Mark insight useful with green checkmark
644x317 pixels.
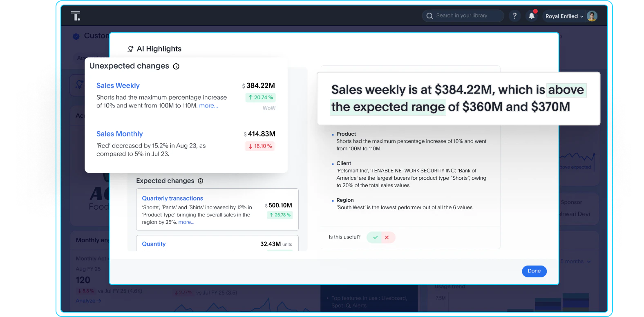[375, 237]
